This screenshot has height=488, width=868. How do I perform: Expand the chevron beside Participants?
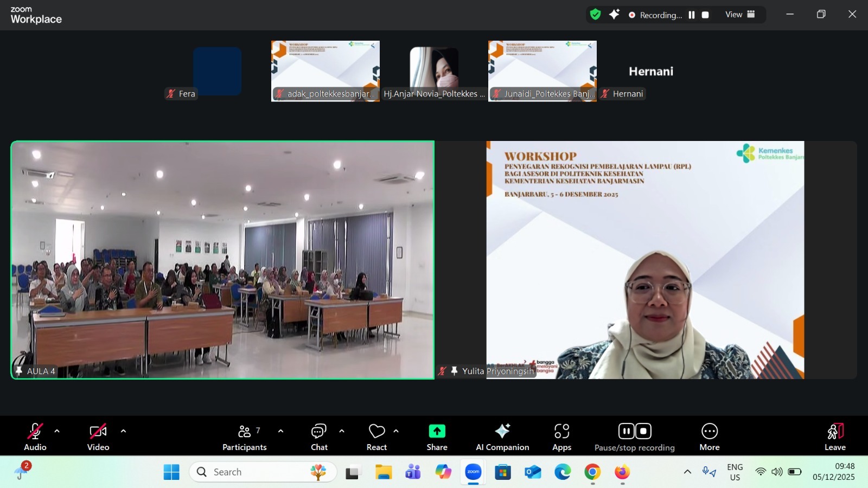[280, 431]
